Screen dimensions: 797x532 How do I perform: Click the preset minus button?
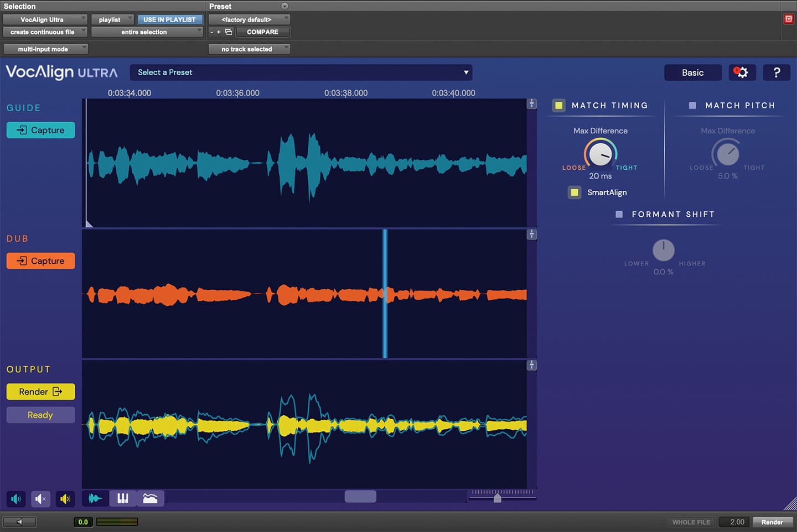pos(211,32)
